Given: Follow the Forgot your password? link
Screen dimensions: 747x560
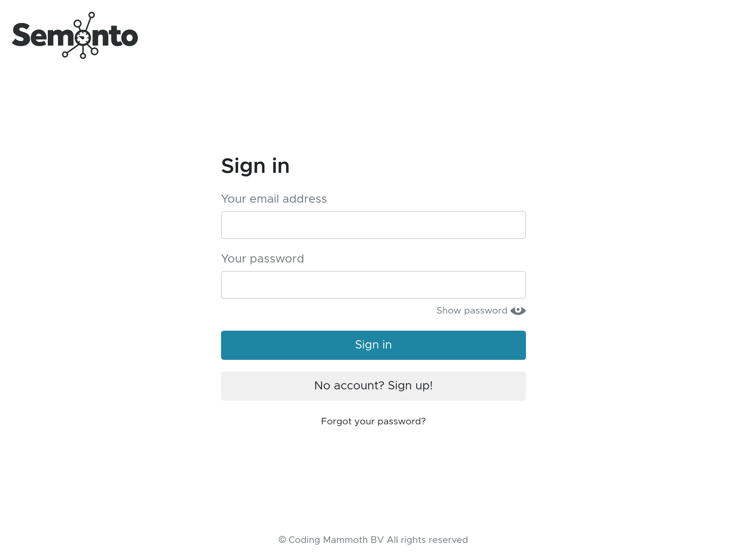Looking at the screenshot, I should point(373,421).
